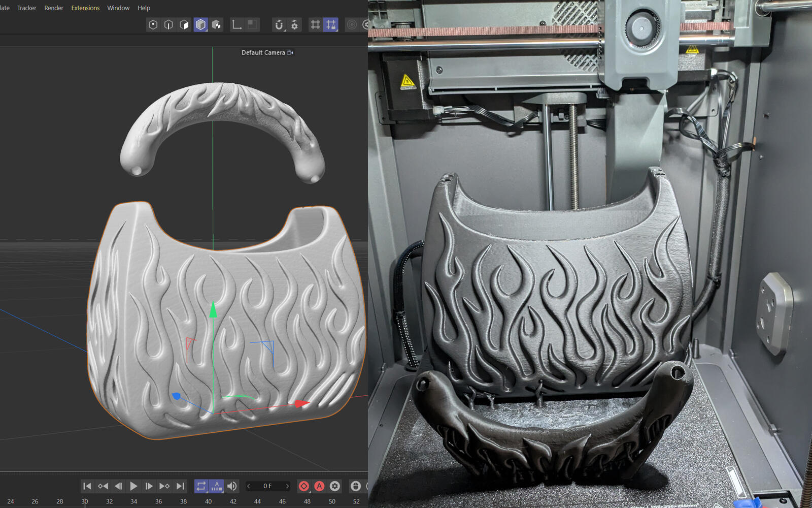Select Points mode in the toolbar
Image resolution: width=812 pixels, height=508 pixels.
point(153,25)
